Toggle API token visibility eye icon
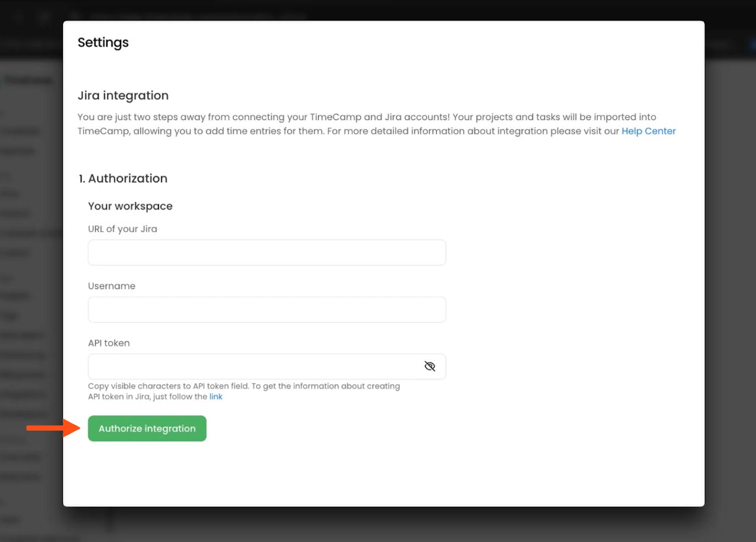 (429, 366)
